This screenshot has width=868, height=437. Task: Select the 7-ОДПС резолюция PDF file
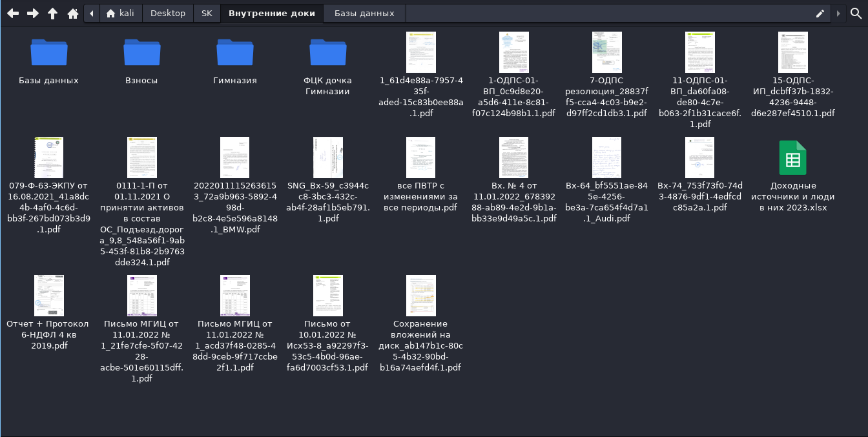point(607,52)
